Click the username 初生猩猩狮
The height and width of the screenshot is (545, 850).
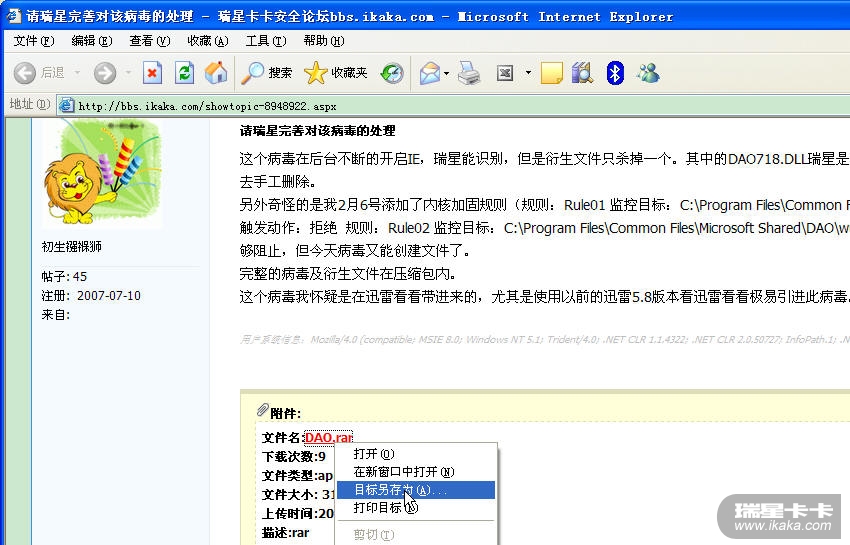[x=72, y=247]
